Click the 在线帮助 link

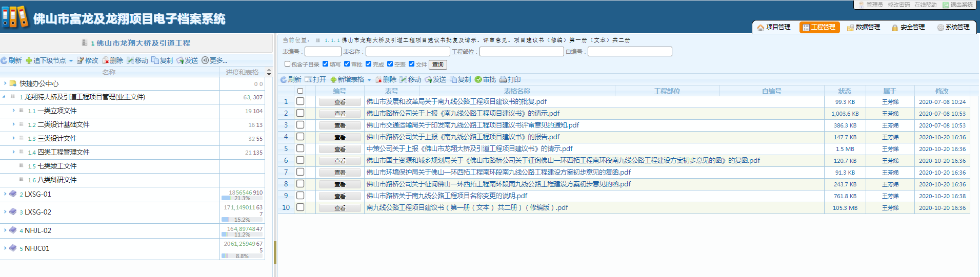point(926,5)
